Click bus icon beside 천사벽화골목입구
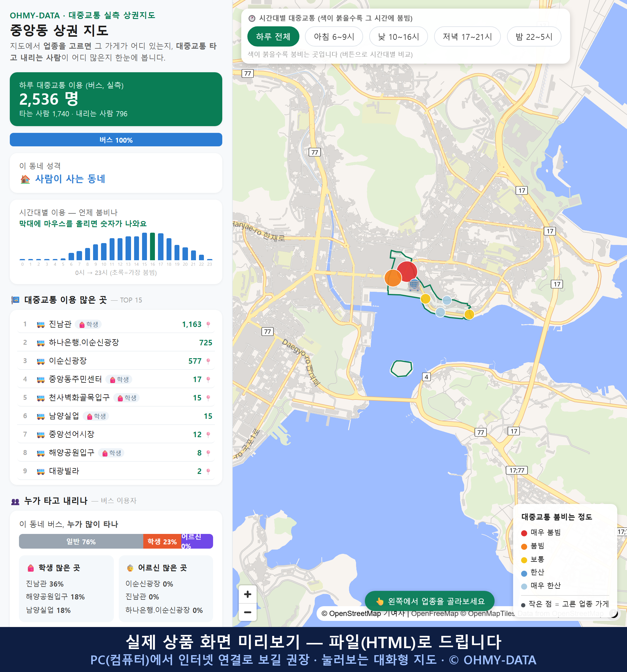627x672 pixels. (40, 398)
